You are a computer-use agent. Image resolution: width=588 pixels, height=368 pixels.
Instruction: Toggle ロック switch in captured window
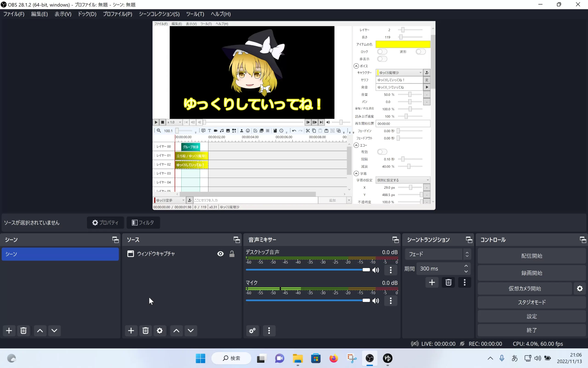point(382,52)
